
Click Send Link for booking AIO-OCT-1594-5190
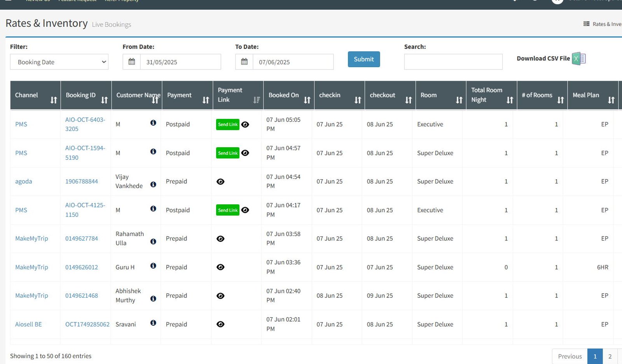pos(228,153)
